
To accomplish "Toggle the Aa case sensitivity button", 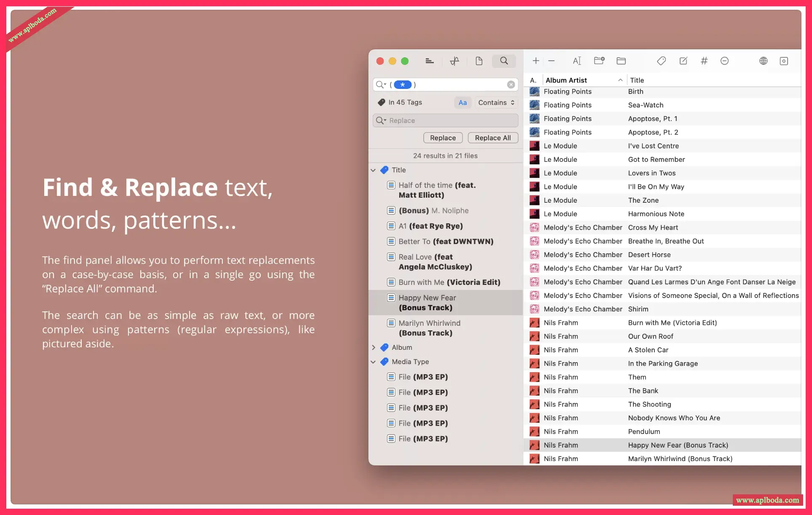I will click(462, 102).
